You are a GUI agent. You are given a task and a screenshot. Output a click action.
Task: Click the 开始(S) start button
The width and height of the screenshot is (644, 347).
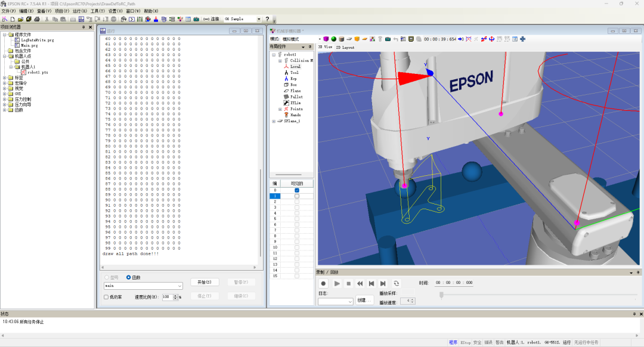click(205, 282)
